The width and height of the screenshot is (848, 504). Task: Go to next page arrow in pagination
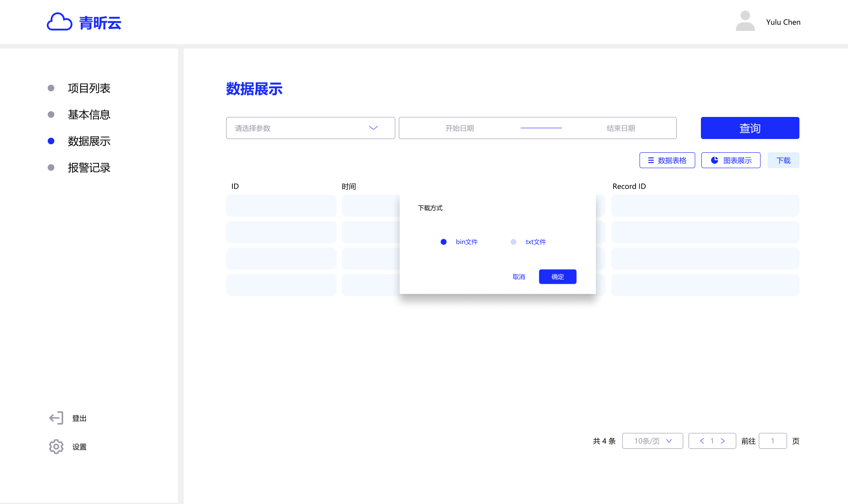723,441
